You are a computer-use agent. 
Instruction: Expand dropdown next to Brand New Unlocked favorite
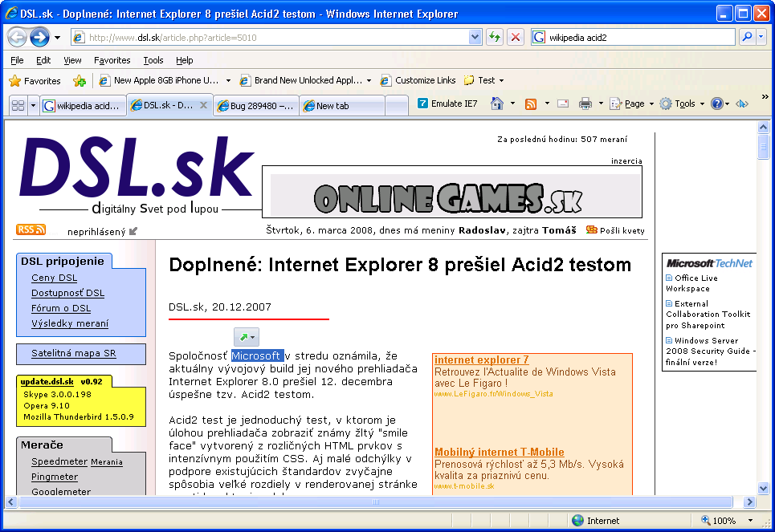pyautogui.click(x=369, y=80)
